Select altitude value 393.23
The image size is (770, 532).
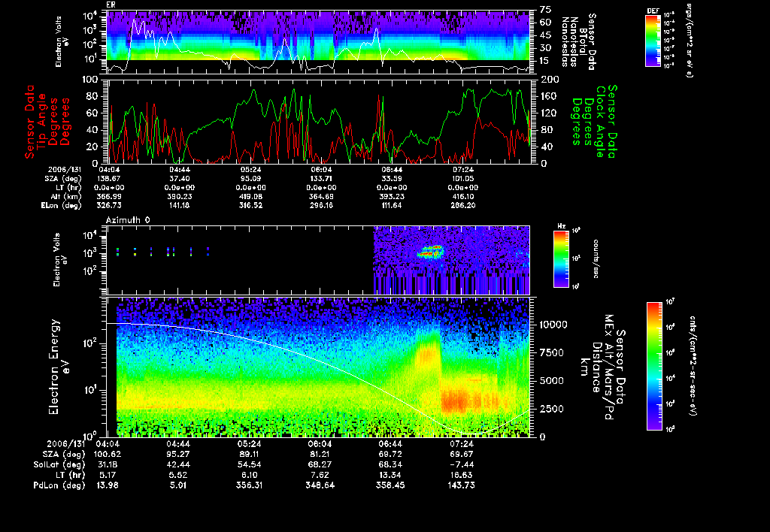[392, 196]
